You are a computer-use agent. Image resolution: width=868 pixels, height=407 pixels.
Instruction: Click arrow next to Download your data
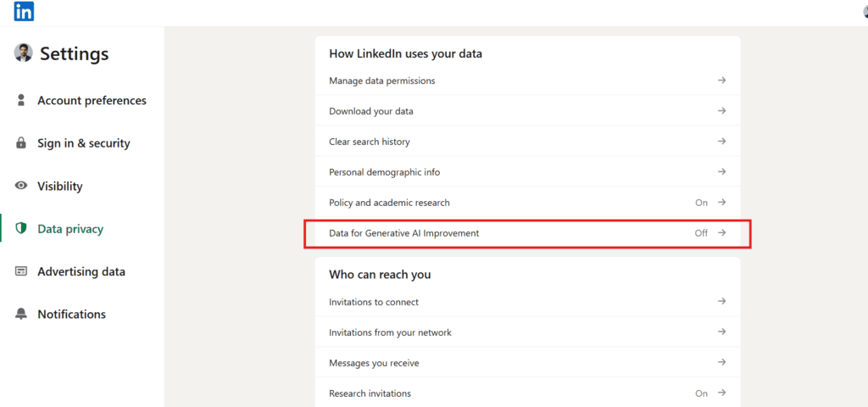tap(721, 111)
